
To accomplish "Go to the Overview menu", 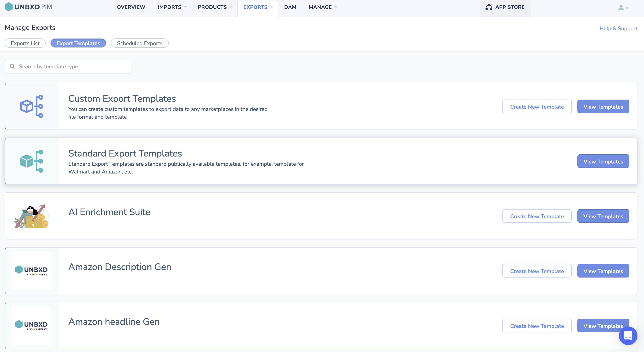I will [x=131, y=7].
